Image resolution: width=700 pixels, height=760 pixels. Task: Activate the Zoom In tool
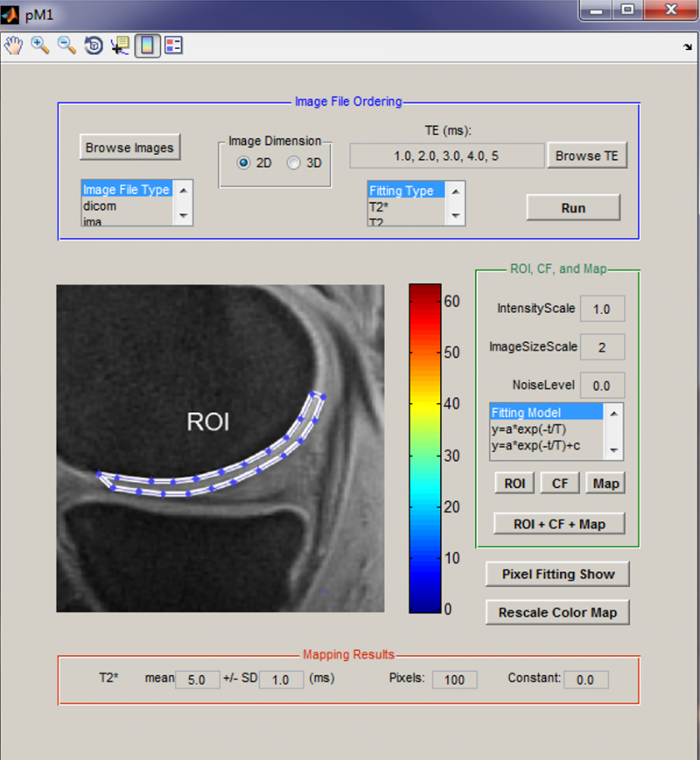pyautogui.click(x=40, y=45)
